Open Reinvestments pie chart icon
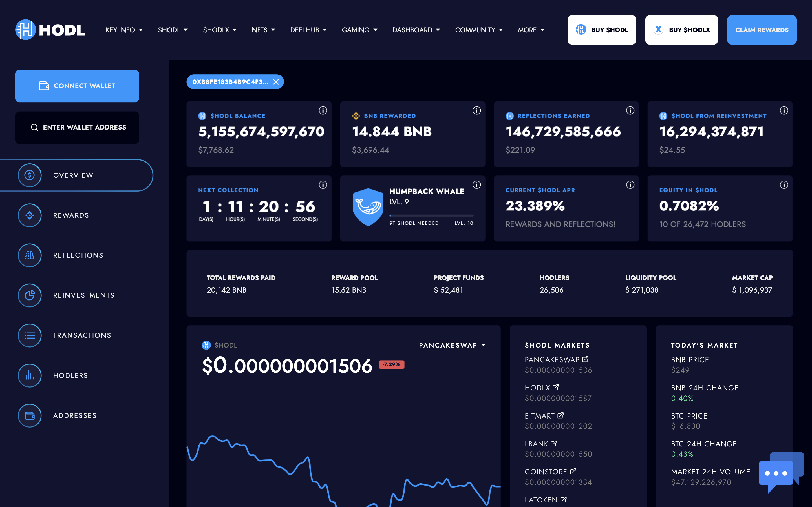 [x=30, y=295]
